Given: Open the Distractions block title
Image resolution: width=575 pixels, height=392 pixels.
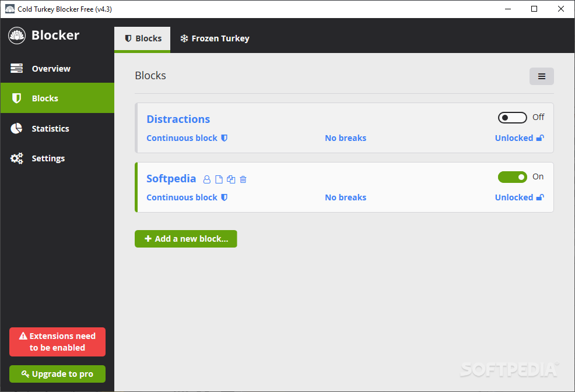Looking at the screenshot, I should (x=178, y=119).
